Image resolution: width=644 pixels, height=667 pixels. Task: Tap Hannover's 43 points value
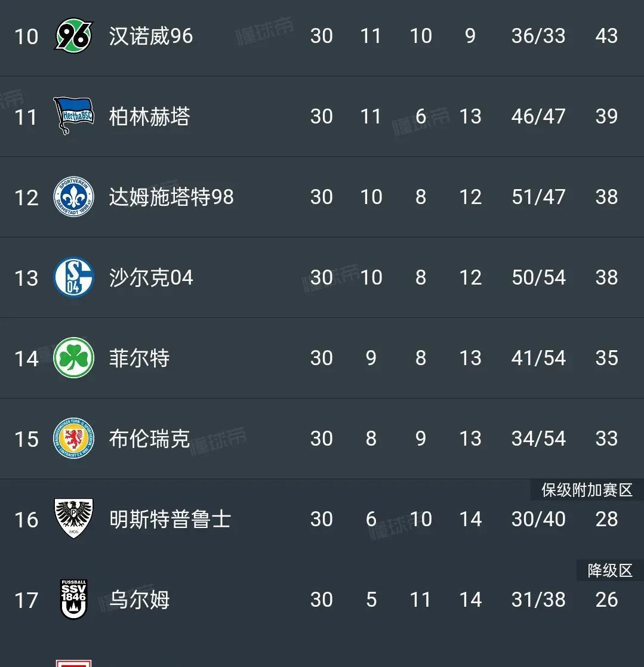pos(606,36)
